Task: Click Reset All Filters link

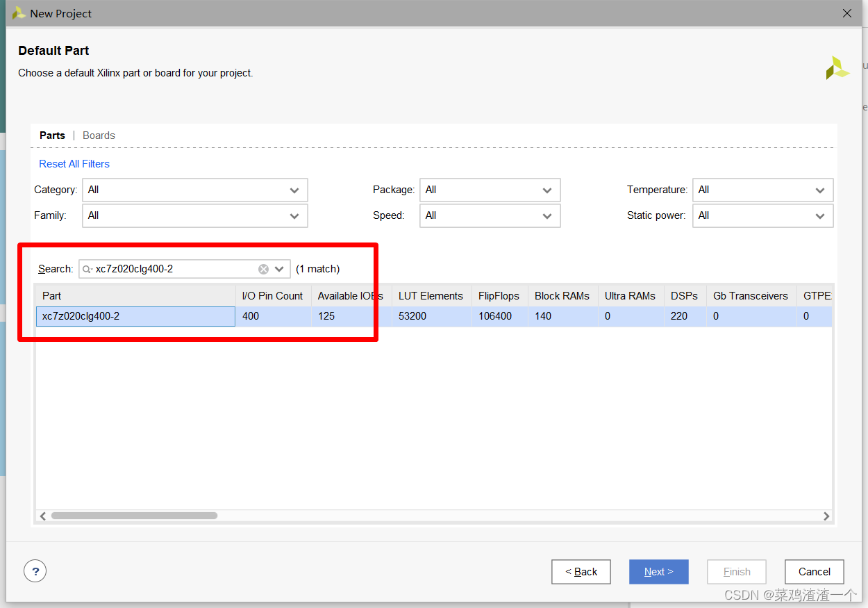Action: [74, 164]
